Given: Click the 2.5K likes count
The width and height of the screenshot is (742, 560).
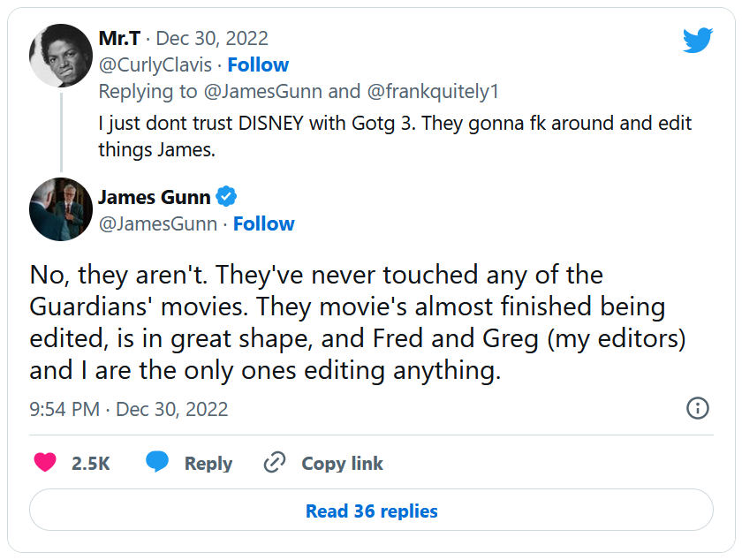Looking at the screenshot, I should pos(90,463).
